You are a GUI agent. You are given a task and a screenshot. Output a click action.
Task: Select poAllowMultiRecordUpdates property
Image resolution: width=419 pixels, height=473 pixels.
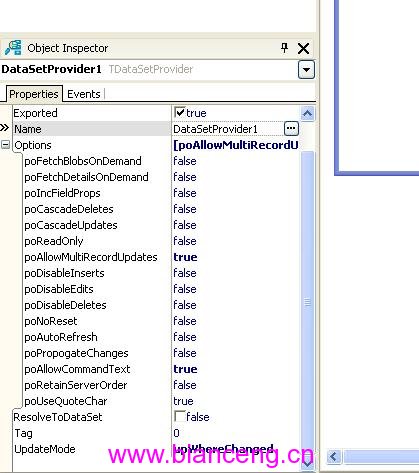pos(91,257)
